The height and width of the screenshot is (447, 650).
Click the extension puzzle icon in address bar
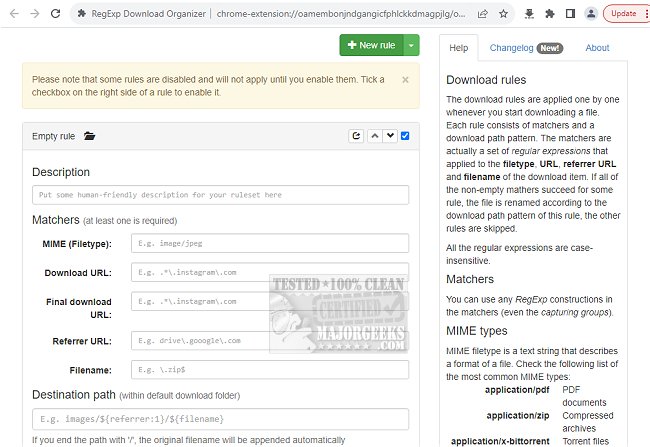click(82, 14)
